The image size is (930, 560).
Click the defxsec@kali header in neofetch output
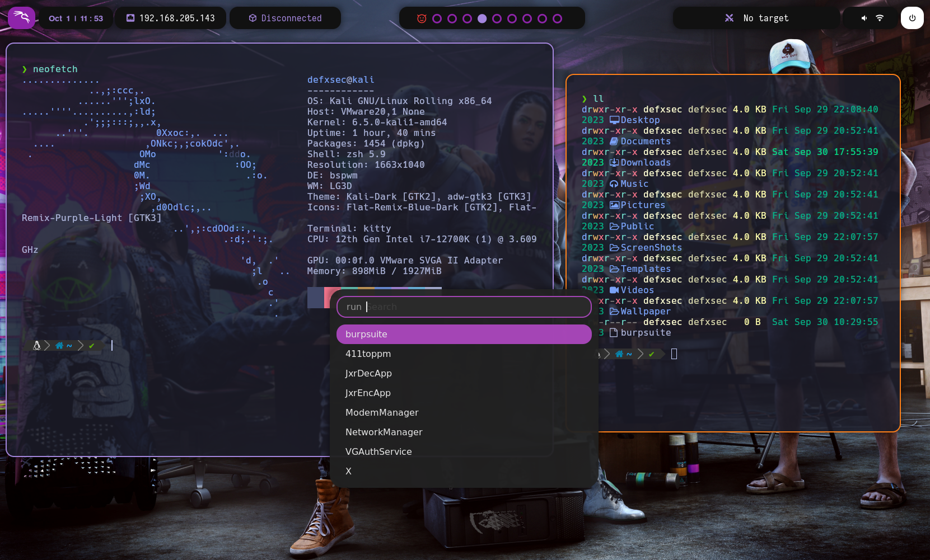tap(340, 79)
